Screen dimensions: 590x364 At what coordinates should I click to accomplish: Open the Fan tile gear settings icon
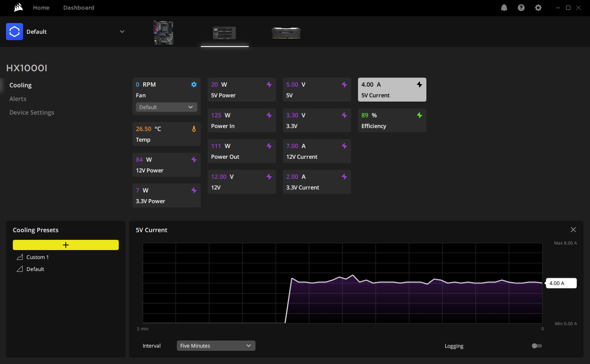click(x=194, y=84)
